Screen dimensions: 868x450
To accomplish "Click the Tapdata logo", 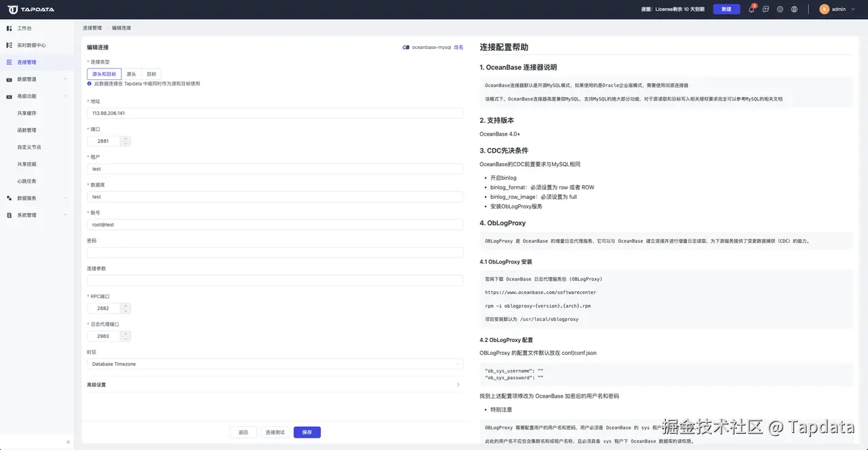I will point(31,10).
